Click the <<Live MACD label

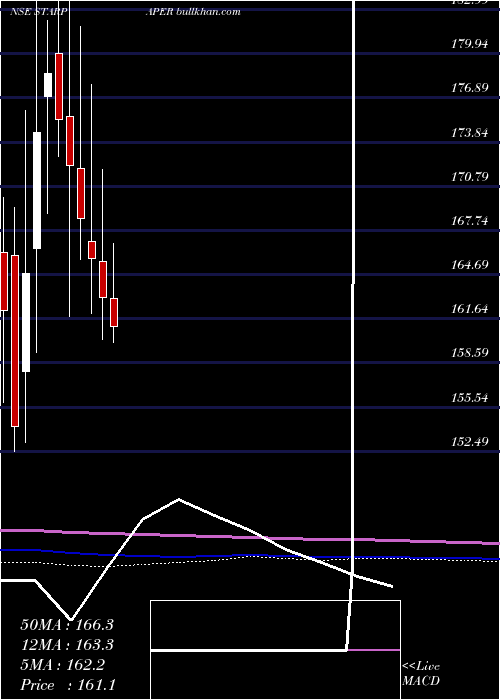tap(421, 674)
